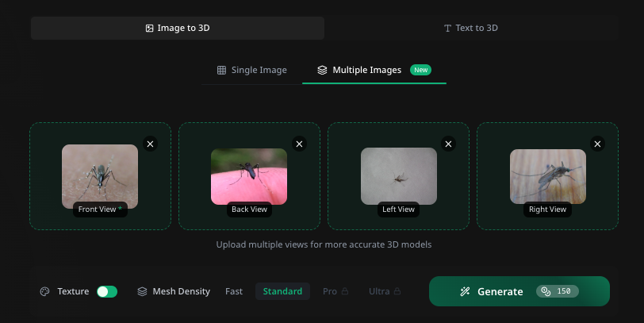Click the lock icon beside Ultra

click(397, 291)
